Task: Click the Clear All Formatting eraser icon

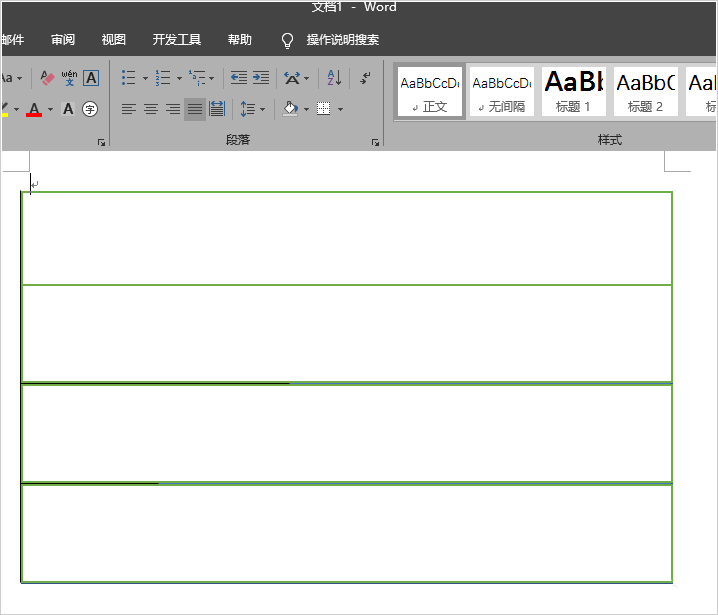Action: point(47,78)
